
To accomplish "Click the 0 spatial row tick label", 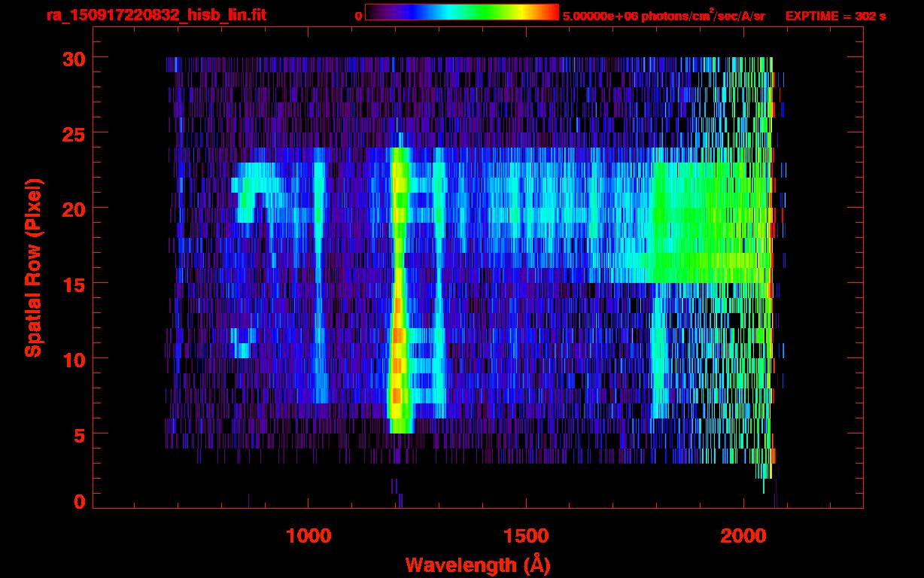I will [x=80, y=502].
